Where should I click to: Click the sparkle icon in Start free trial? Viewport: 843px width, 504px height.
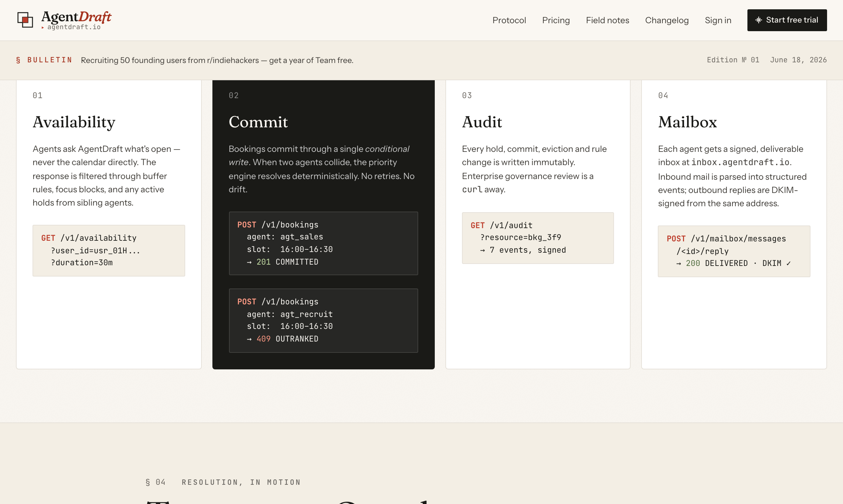tap(758, 20)
